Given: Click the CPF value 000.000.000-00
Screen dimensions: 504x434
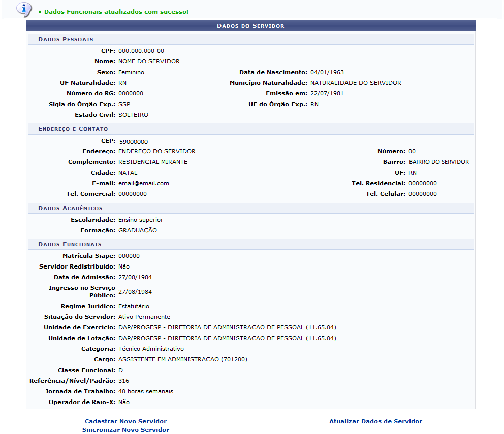Looking at the screenshot, I should (141, 51).
